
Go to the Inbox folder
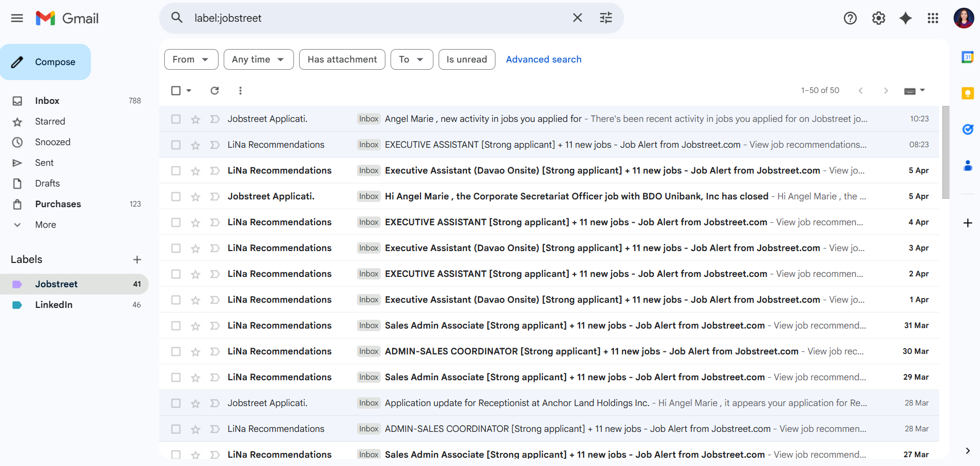(47, 101)
